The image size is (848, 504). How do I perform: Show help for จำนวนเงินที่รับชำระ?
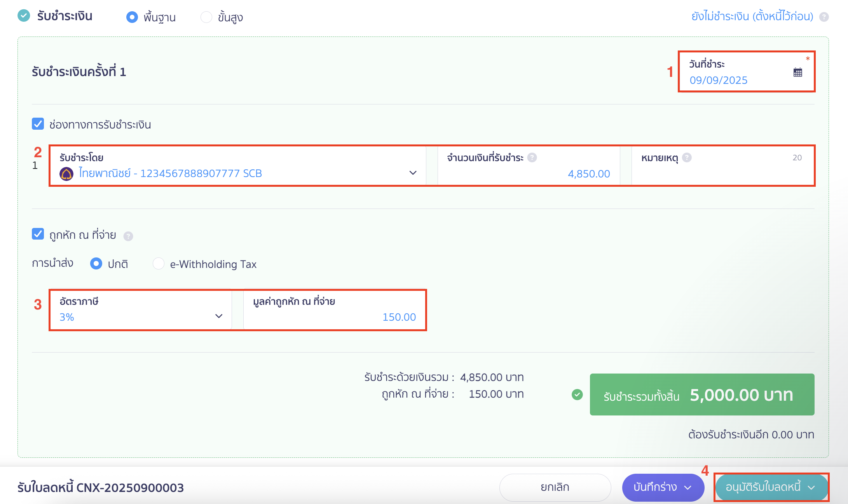click(x=532, y=157)
